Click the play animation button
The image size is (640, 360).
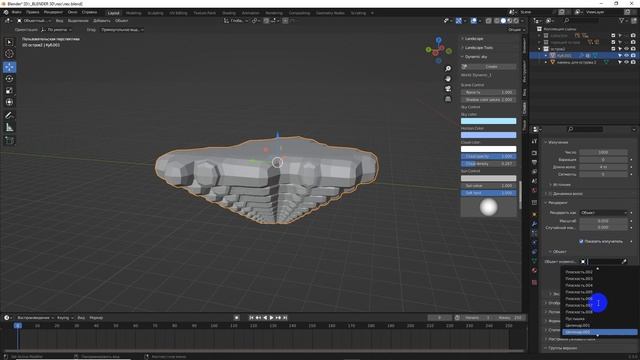272,318
